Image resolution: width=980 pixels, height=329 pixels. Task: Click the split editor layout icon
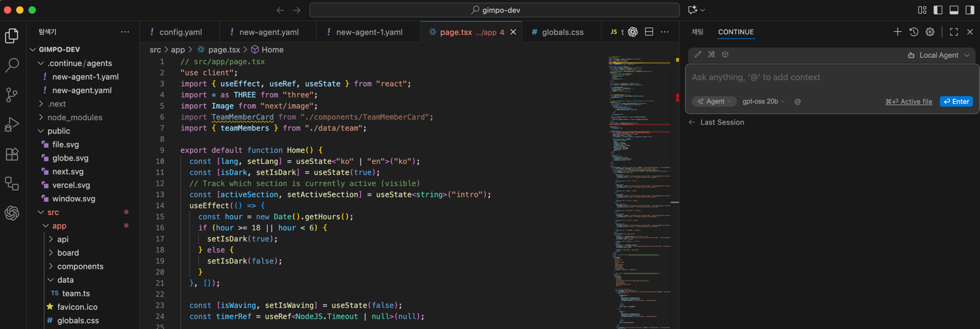(649, 32)
